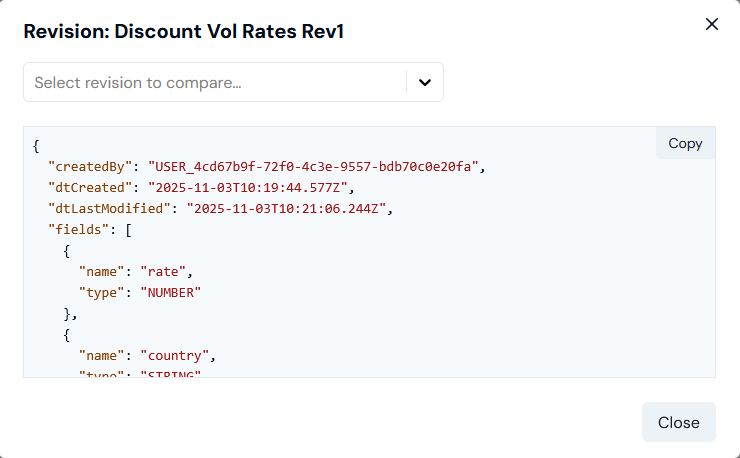Click the "name" key above the rate type
This screenshot has height=458, width=740.
pos(102,271)
